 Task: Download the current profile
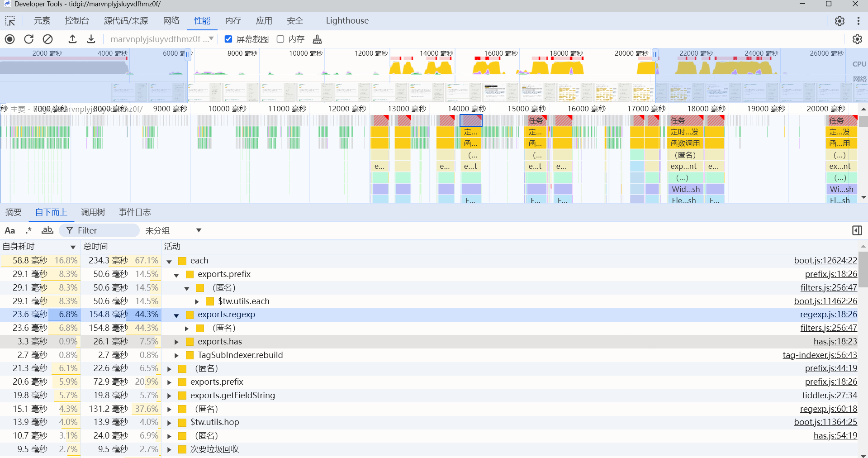pos(91,39)
